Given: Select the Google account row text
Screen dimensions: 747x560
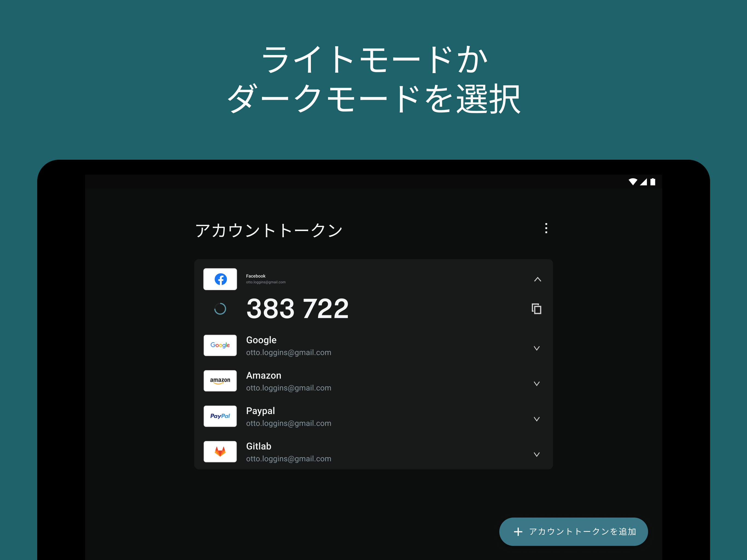Looking at the screenshot, I should click(x=261, y=340).
